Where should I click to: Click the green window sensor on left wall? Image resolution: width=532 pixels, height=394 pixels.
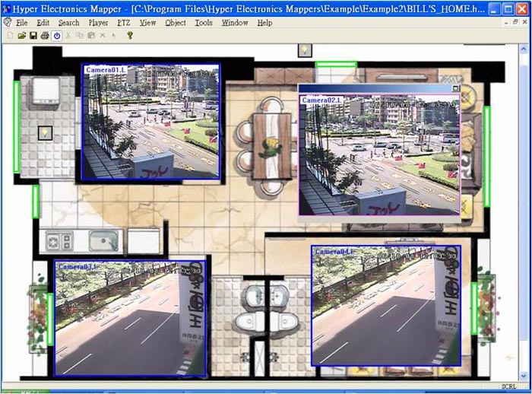pos(17,126)
